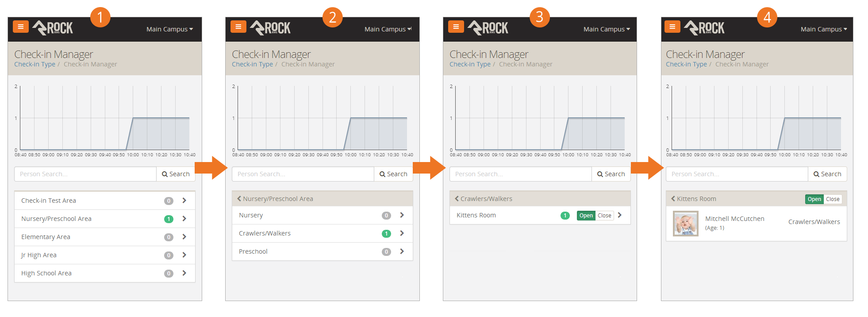Expand High School Area chevron
The height and width of the screenshot is (317, 868).
pos(184,273)
